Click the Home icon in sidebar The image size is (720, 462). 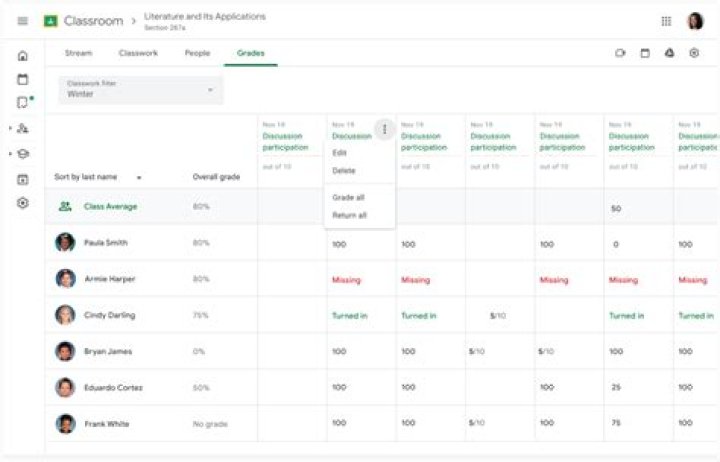coord(22,56)
